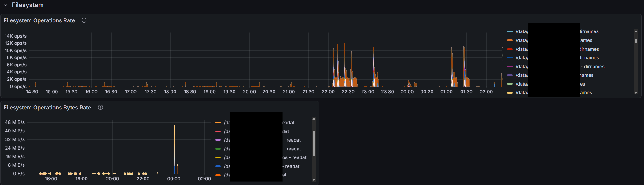Show info for Filesystem Operations Rate panel
The height and width of the screenshot is (185, 644).
(x=84, y=20)
